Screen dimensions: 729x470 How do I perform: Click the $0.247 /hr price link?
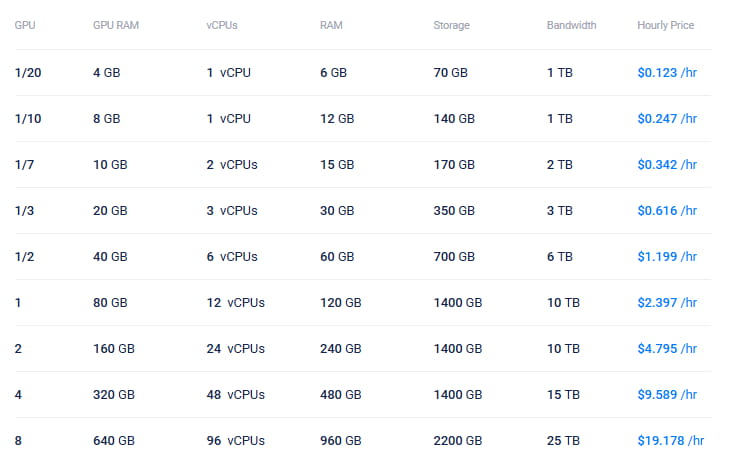[x=666, y=118]
